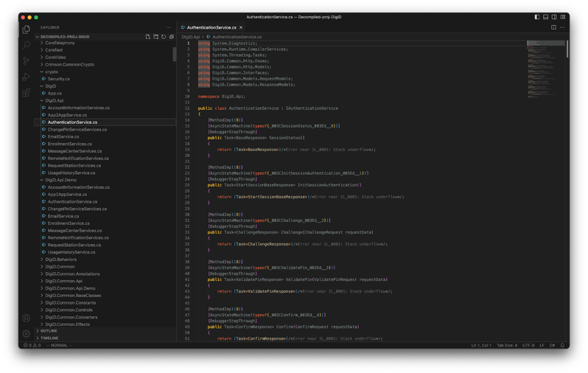Click SessionStatus method name in code
The width and height of the screenshot is (588, 373).
(285, 138)
